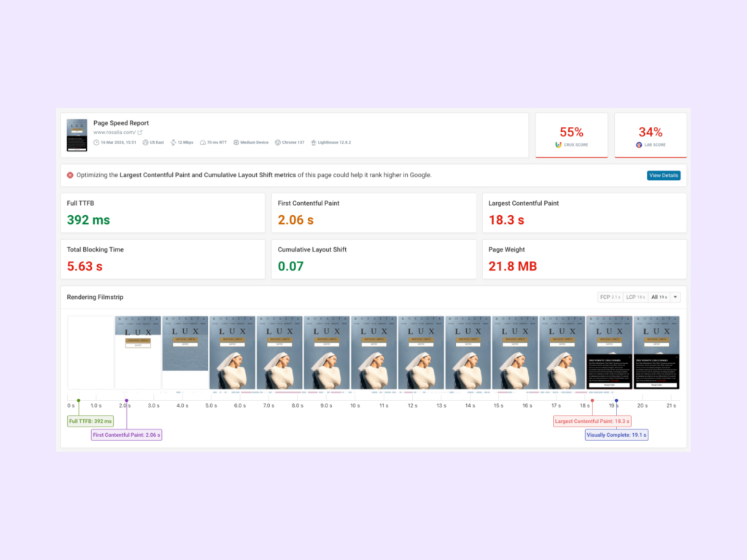Open the Largest Contentful Paint 18.3 s card
Screen dimensions: 747x560
[x=584, y=213]
